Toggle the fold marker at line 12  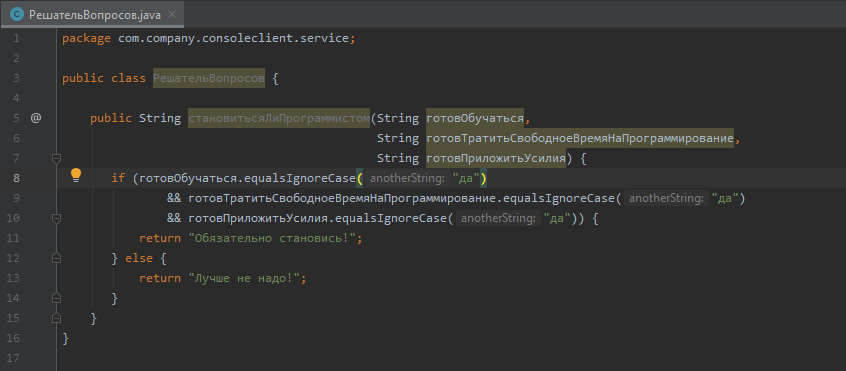[x=56, y=258]
